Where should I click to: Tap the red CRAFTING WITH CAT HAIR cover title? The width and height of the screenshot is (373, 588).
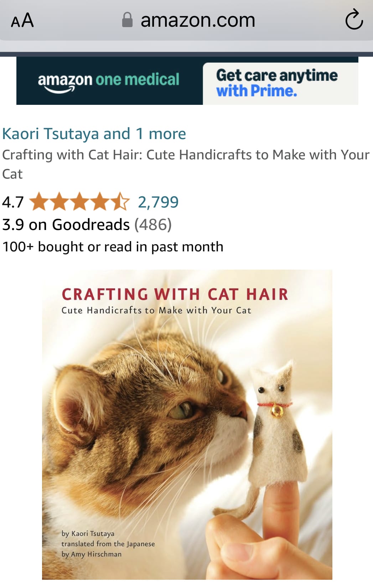[x=175, y=294]
